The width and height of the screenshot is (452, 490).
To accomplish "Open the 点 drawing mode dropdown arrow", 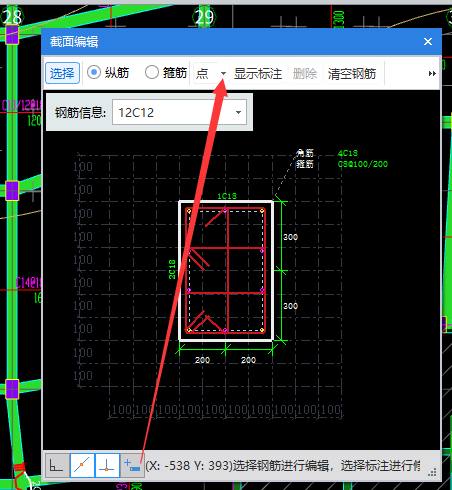I will tap(223, 73).
